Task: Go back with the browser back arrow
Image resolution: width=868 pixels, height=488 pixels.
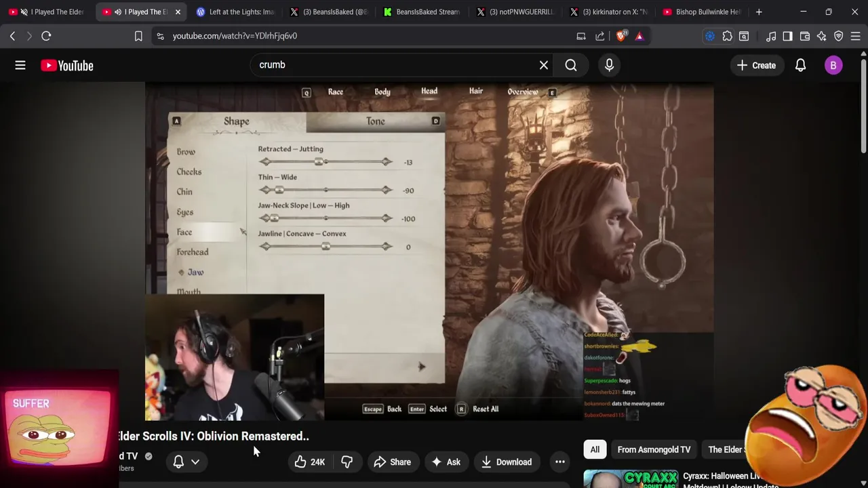Action: pos(12,36)
